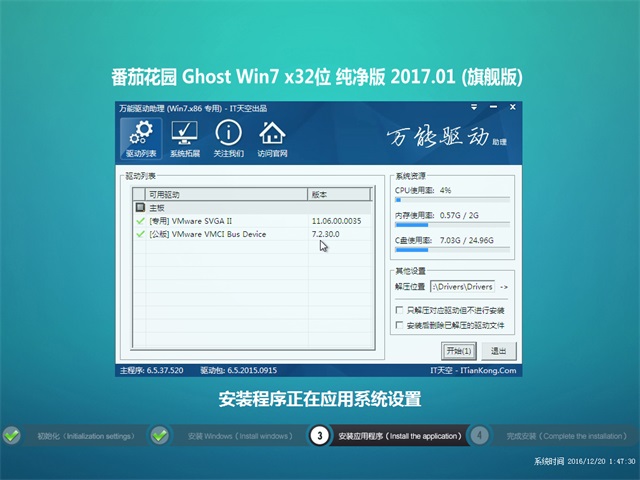Click CPU usage value 4%
Screen dimensions: 640x480
pos(445,190)
